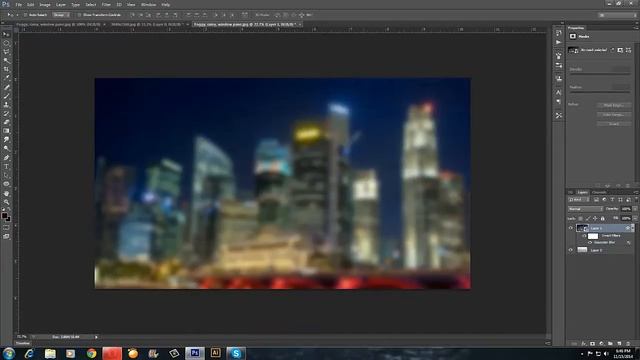Image resolution: width=640 pixels, height=360 pixels.
Task: Click the Smart Filters mask thumbnail
Action: (x=593, y=236)
